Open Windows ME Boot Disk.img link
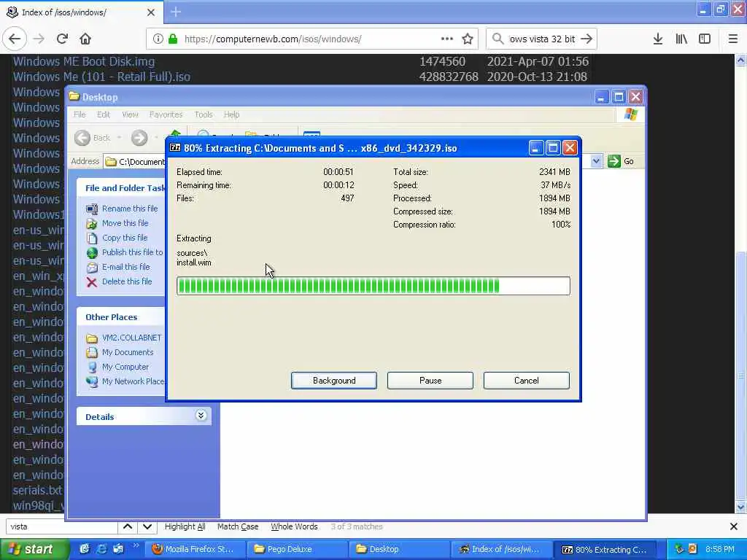 click(84, 61)
